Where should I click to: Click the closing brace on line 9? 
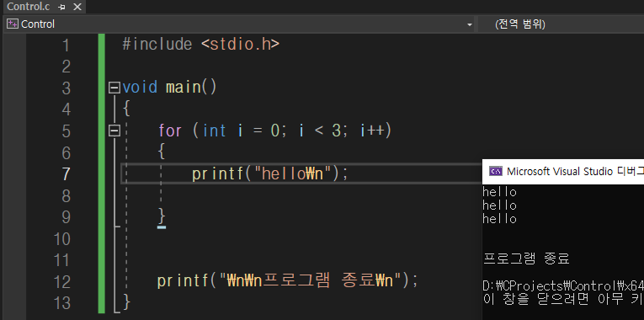(162, 216)
